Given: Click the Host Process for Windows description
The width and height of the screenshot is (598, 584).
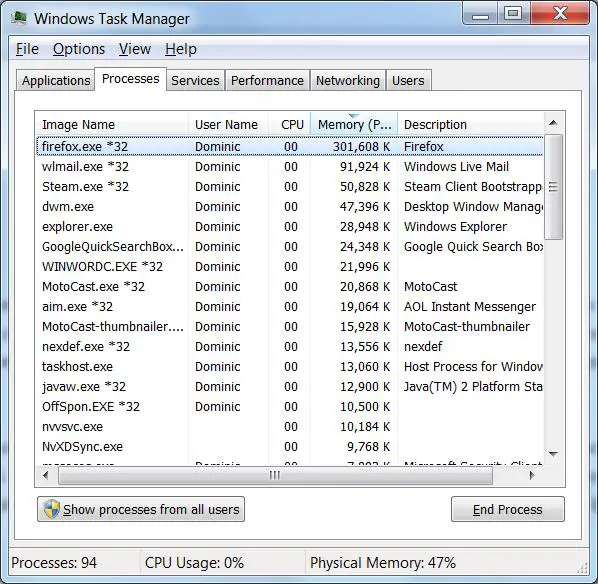Looking at the screenshot, I should point(473,367).
